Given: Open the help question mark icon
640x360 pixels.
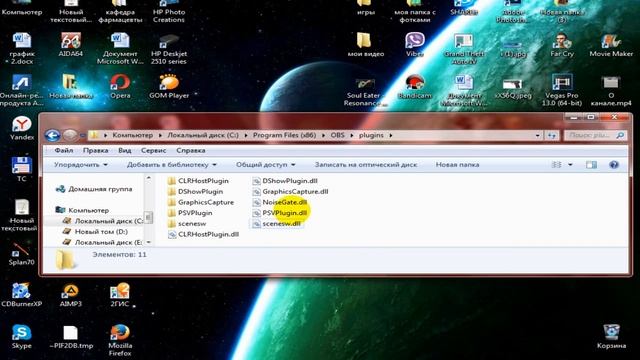Looking at the screenshot, I should point(613,165).
